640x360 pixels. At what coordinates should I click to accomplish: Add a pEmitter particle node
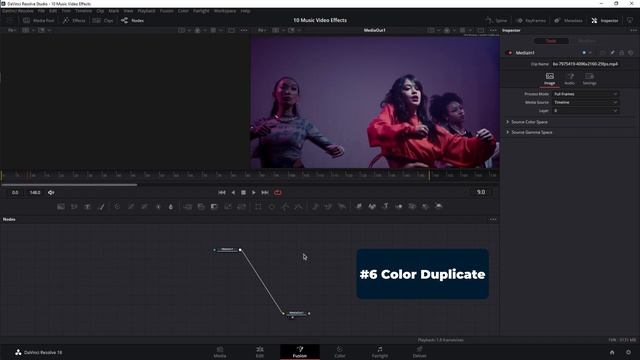[315, 207]
